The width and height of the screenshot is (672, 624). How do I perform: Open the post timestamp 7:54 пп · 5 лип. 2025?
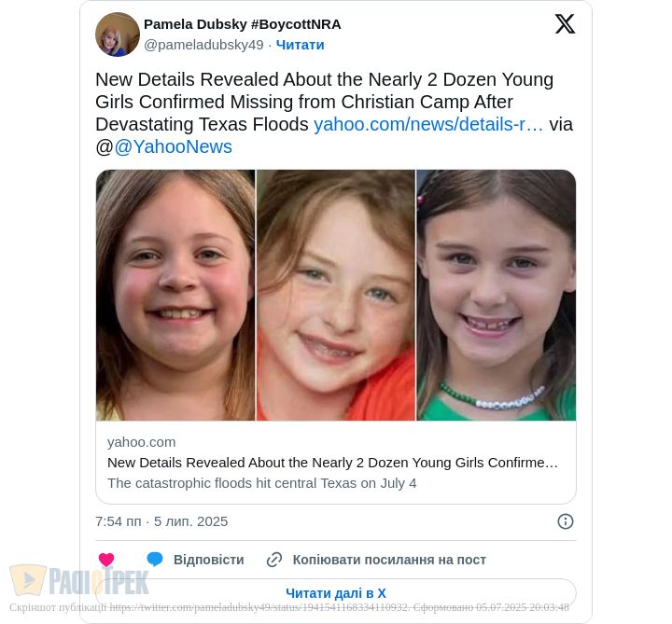click(161, 521)
